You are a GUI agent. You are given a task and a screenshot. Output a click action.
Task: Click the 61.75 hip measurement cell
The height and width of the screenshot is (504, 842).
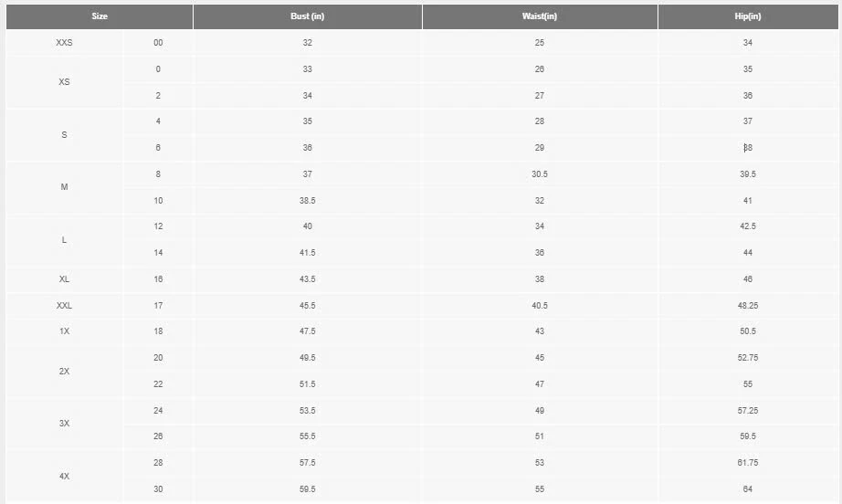747,463
